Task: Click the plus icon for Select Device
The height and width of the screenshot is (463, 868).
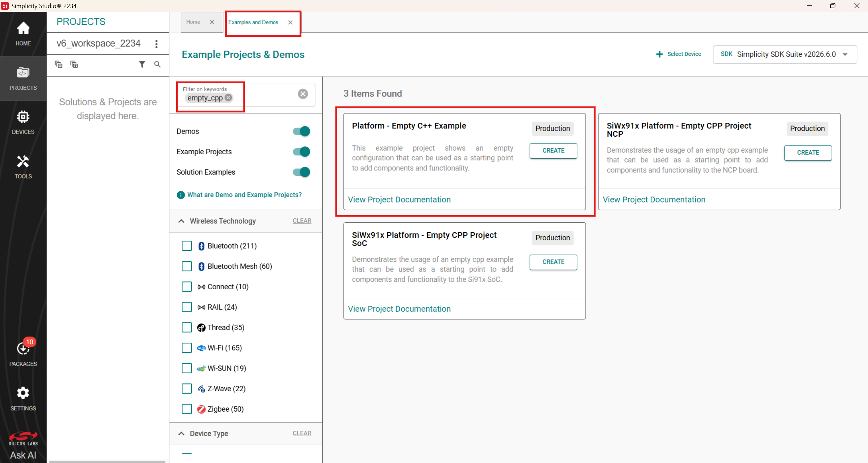Action: (659, 54)
